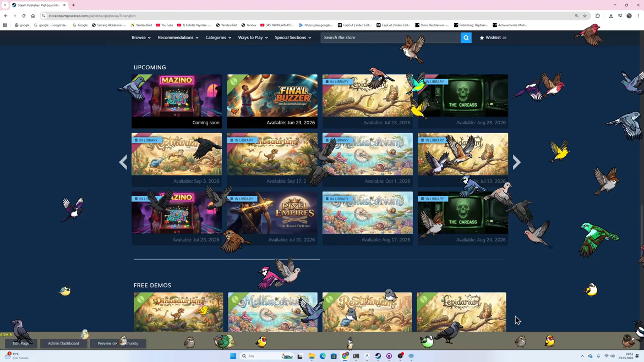Click the Edit Page admin button
This screenshot has height=362, width=644.
pyautogui.click(x=20, y=343)
